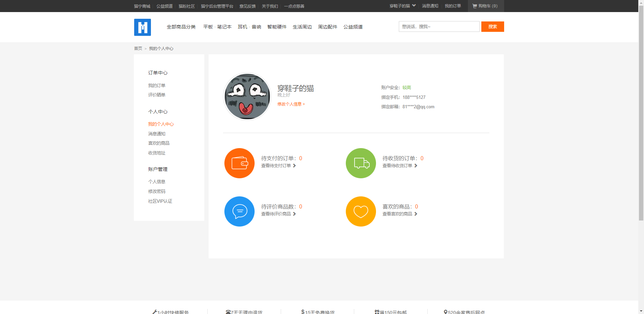Open 收货地址 in sidebar
The height and width of the screenshot is (314, 644).
click(157, 153)
